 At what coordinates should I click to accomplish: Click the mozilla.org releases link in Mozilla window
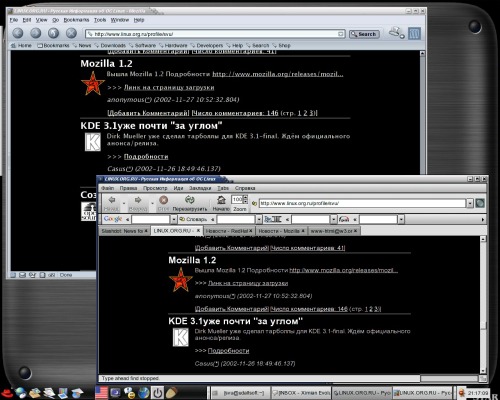click(x=278, y=74)
